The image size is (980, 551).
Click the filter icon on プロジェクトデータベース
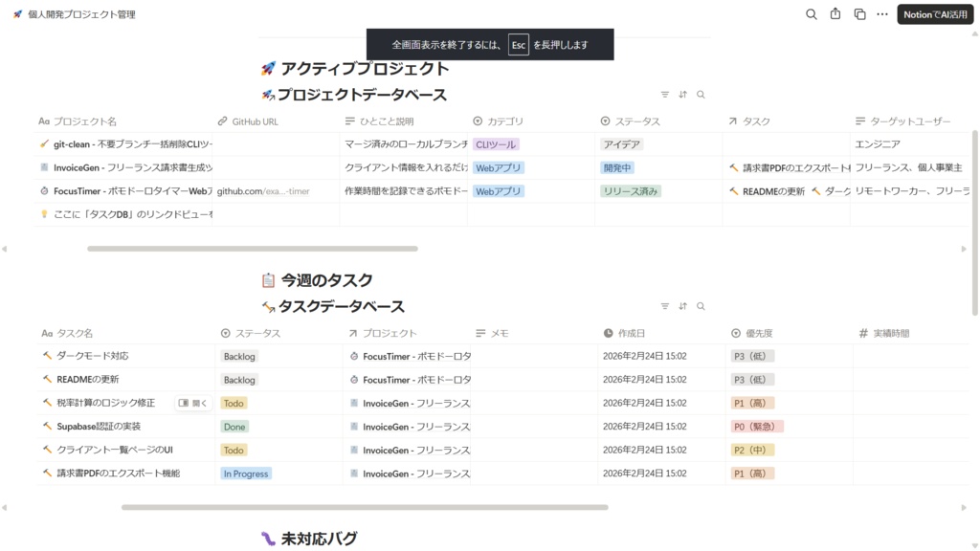point(666,95)
